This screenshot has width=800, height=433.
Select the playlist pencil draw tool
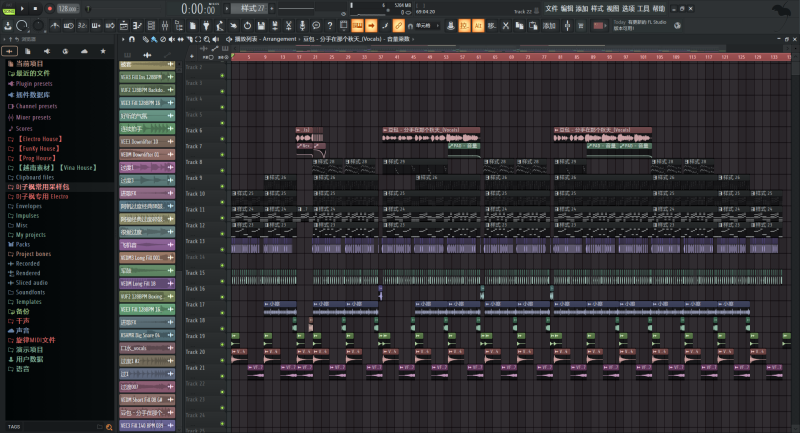pos(145,39)
